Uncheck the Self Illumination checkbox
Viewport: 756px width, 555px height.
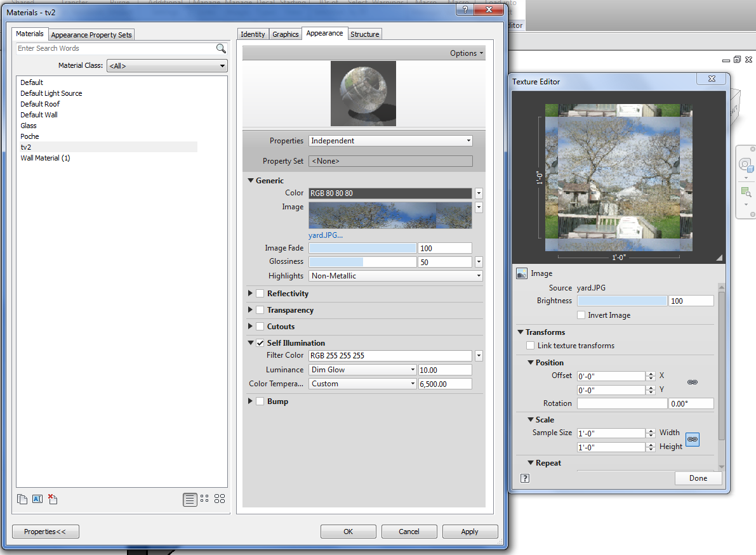[x=260, y=343]
